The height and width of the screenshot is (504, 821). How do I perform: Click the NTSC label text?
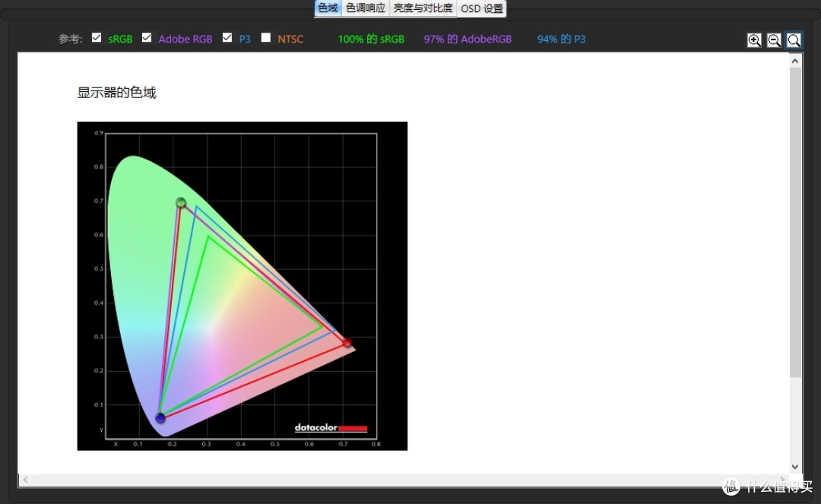tap(290, 40)
